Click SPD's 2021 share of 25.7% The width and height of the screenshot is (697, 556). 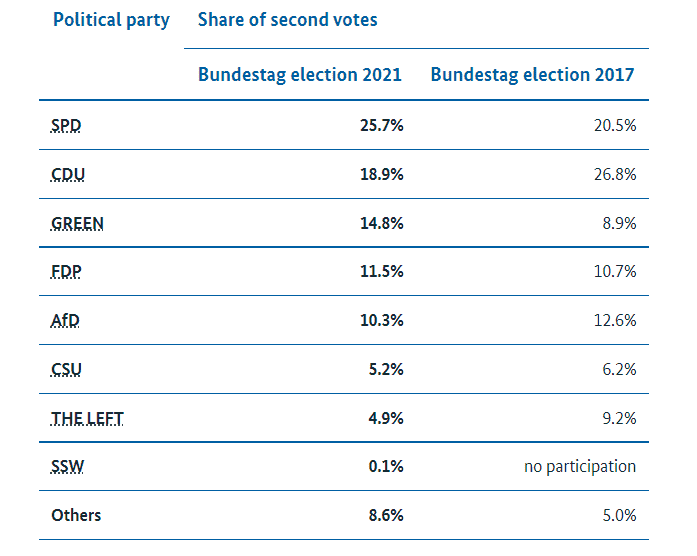click(x=382, y=126)
